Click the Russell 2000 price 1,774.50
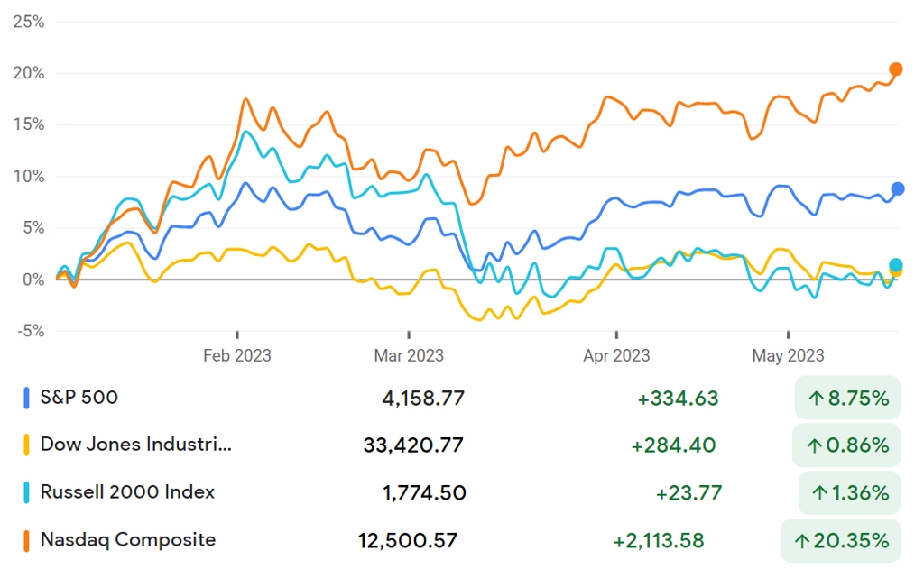Image resolution: width=924 pixels, height=569 pixels. pyautogui.click(x=424, y=493)
